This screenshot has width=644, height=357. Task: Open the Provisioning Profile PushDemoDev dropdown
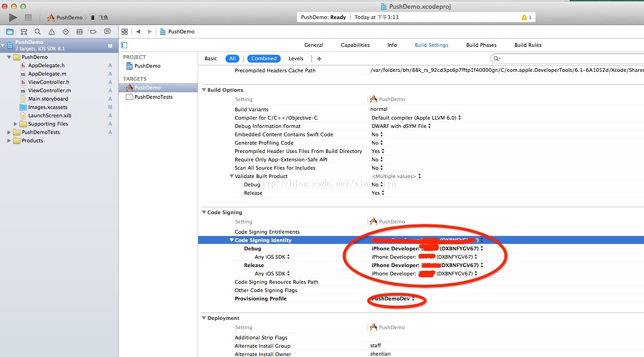(393, 299)
